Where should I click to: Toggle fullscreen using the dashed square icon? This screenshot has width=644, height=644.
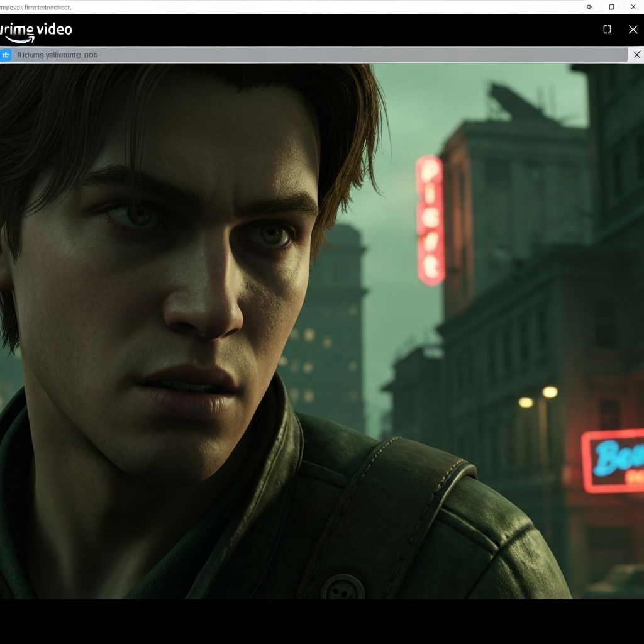tap(607, 30)
